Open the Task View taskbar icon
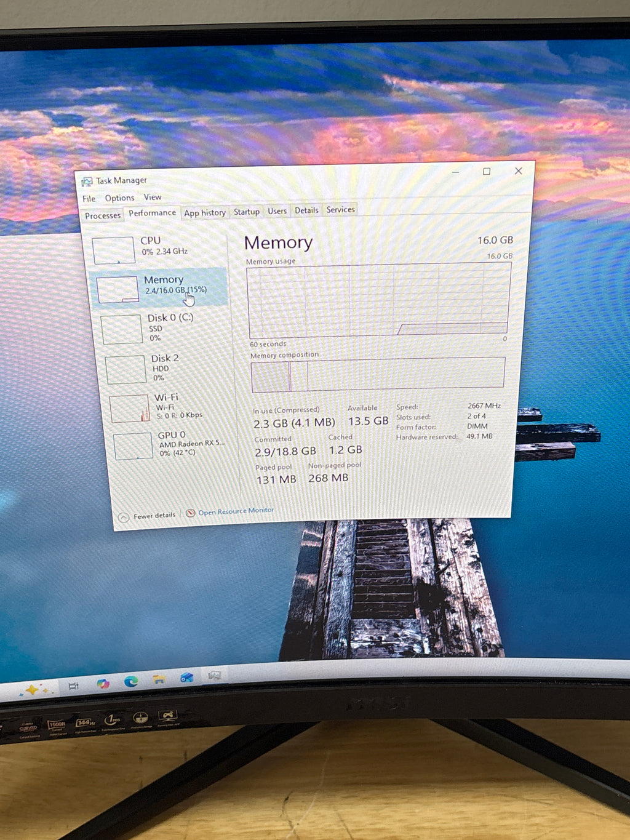630x840 pixels. [x=73, y=686]
